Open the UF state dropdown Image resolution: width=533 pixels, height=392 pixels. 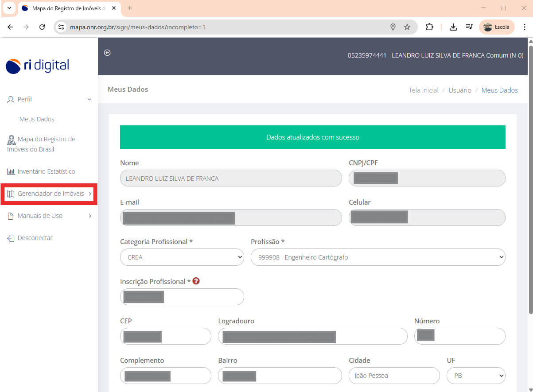[475, 376]
